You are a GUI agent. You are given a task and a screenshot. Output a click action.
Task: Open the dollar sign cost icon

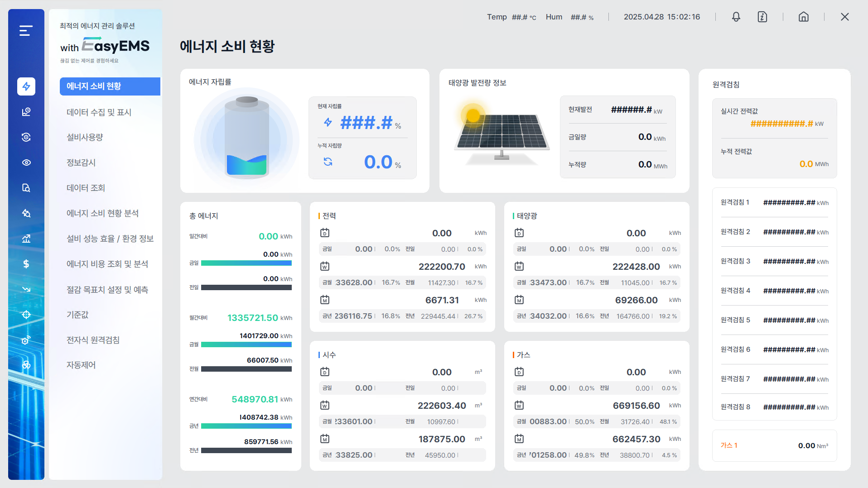pos(26,264)
